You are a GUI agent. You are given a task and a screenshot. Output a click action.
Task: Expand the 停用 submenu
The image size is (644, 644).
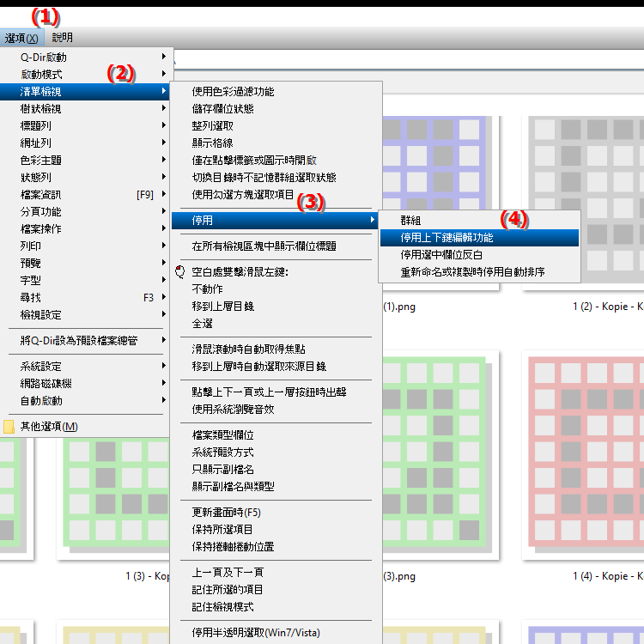click(276, 221)
